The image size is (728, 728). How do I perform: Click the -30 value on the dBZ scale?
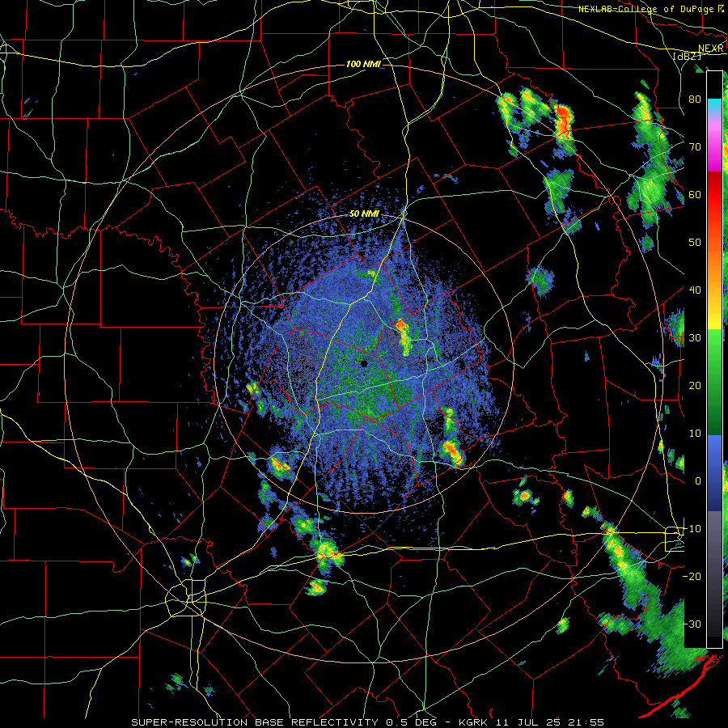coord(692,624)
